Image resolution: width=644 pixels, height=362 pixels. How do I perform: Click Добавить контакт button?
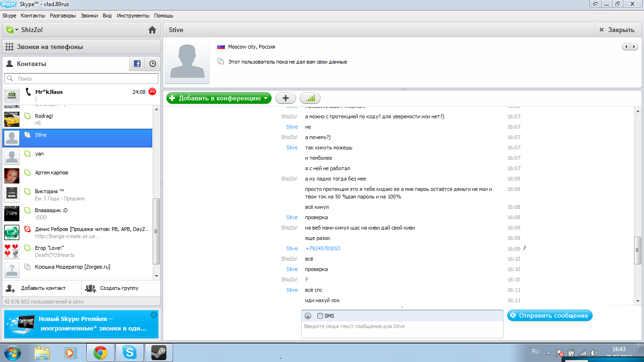click(42, 288)
